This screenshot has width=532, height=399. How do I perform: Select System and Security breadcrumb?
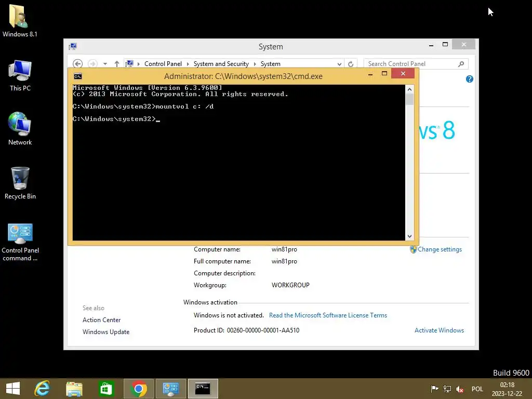tap(221, 64)
